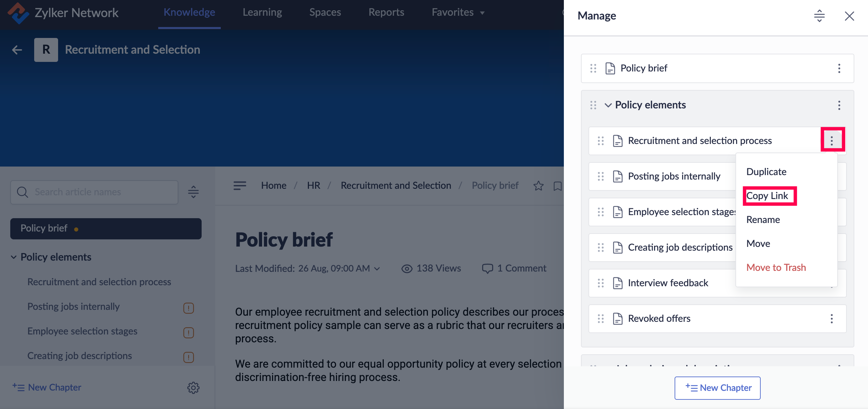Collapse Policy elements in left sidebar
This screenshot has width=868, height=409.
14,257
